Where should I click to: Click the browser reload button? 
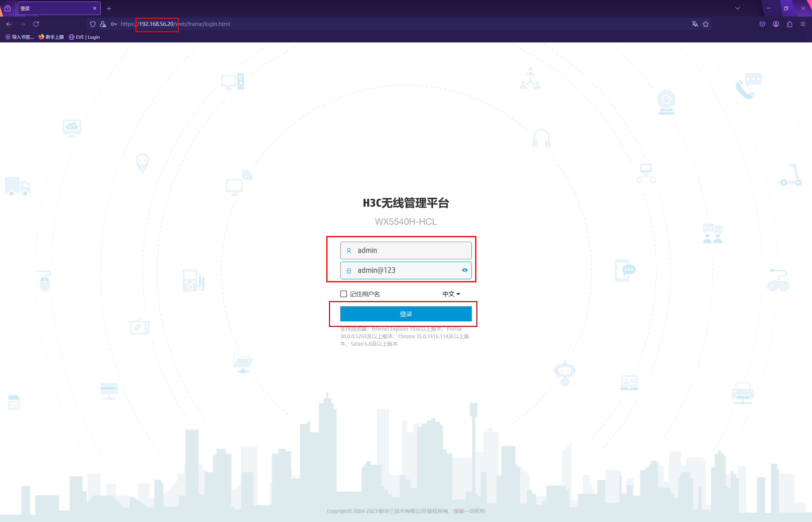pyautogui.click(x=36, y=24)
